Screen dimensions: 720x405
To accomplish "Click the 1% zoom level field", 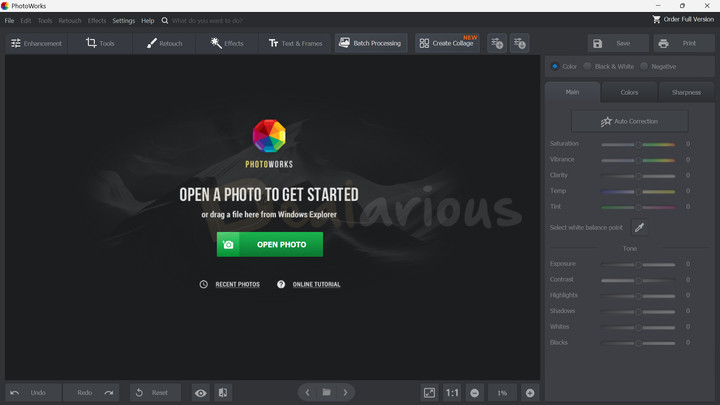I will 502,393.
